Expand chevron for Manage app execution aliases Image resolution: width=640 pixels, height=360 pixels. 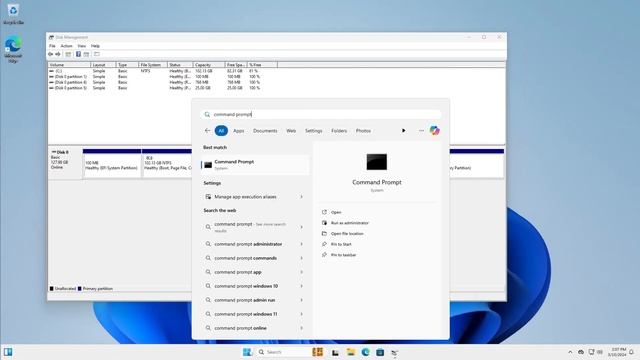click(302, 197)
